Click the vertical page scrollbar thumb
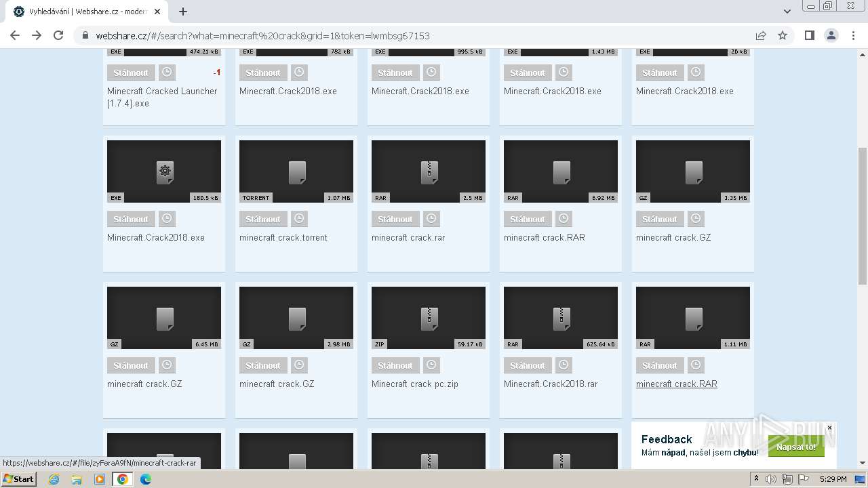The image size is (868, 488). click(x=863, y=216)
